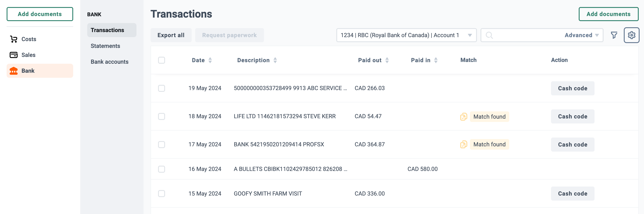The image size is (644, 214).
Task: Sort by Paid out column arrows
Action: point(387,60)
